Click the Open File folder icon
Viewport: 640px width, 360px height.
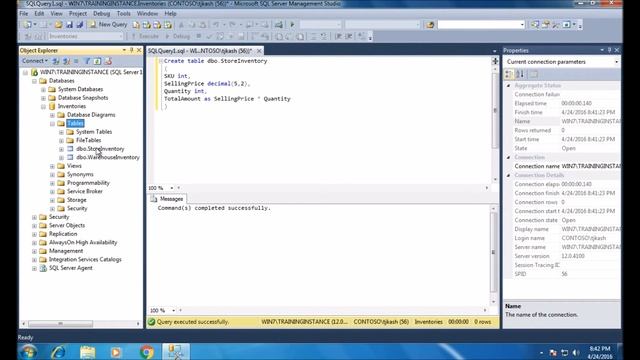(58, 25)
